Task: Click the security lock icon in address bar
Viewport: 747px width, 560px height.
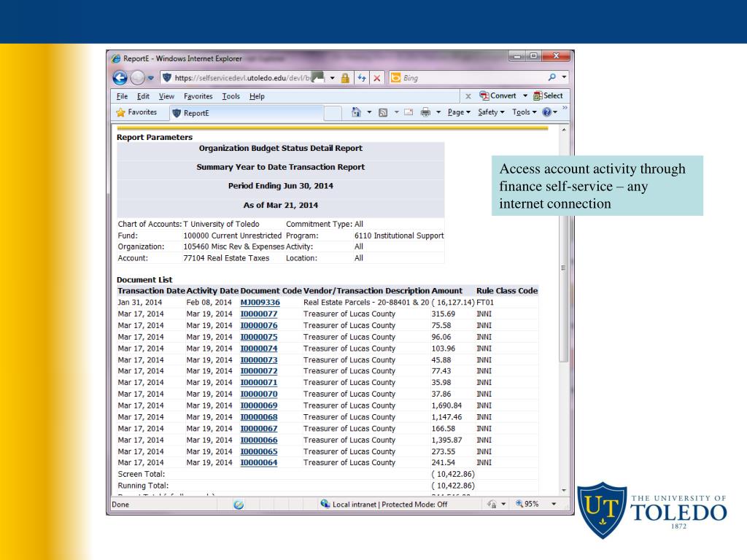Action: click(345, 77)
